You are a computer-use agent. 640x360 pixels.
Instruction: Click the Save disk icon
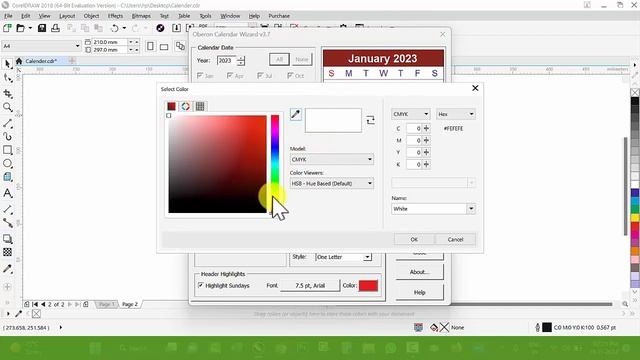42,28
